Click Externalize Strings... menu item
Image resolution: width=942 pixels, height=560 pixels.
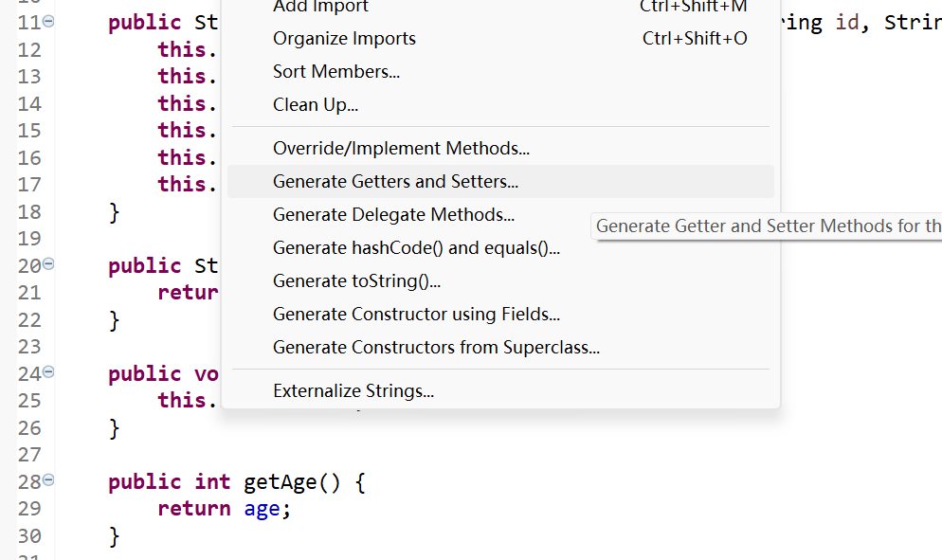[x=353, y=390]
